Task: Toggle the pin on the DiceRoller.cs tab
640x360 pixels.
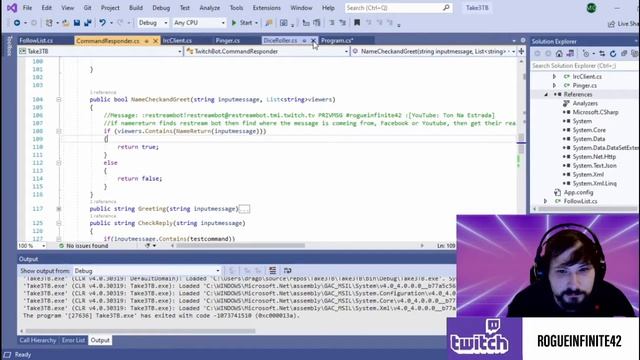Action: pyautogui.click(x=304, y=40)
